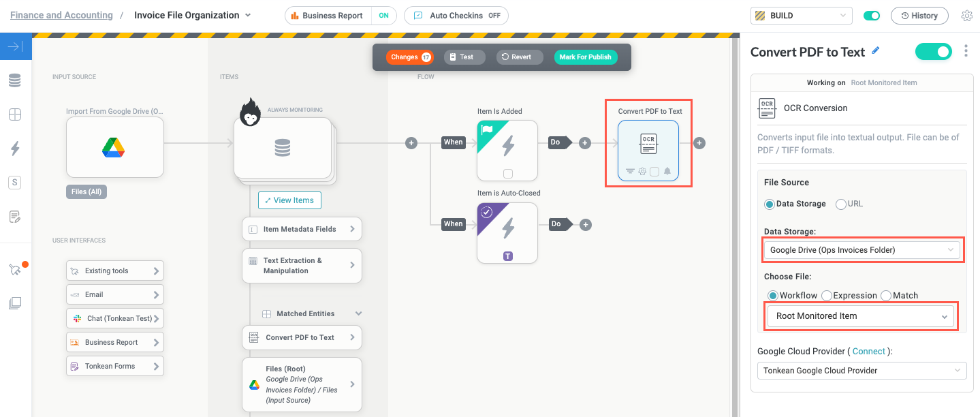Click the bell notification icon on OCR block
The width and height of the screenshot is (980, 417).
point(667,172)
